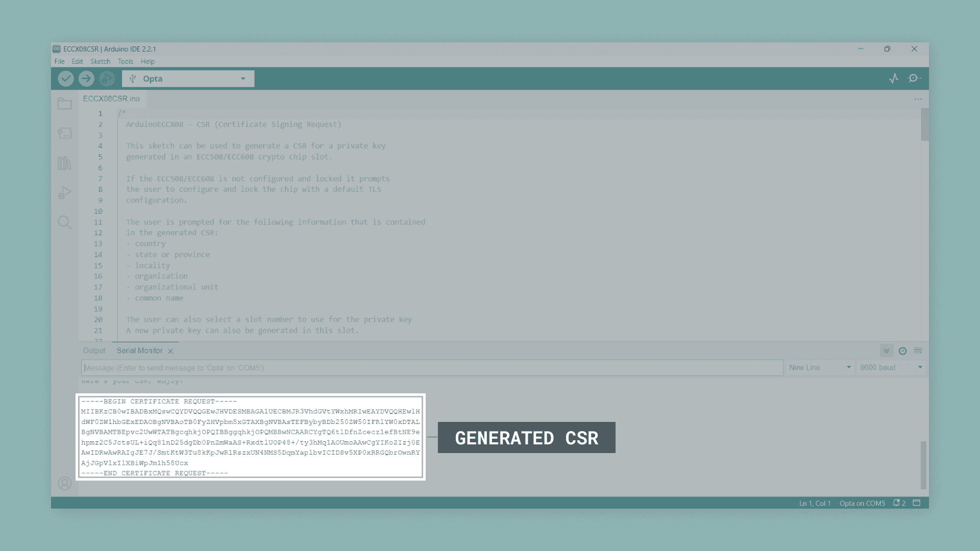Click the user account profile icon
This screenshot has width=980, height=551.
[x=65, y=483]
